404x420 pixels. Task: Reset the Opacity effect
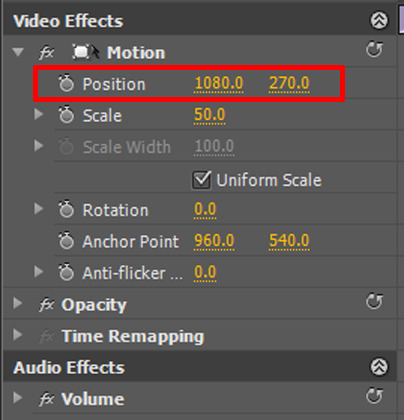coord(374,302)
